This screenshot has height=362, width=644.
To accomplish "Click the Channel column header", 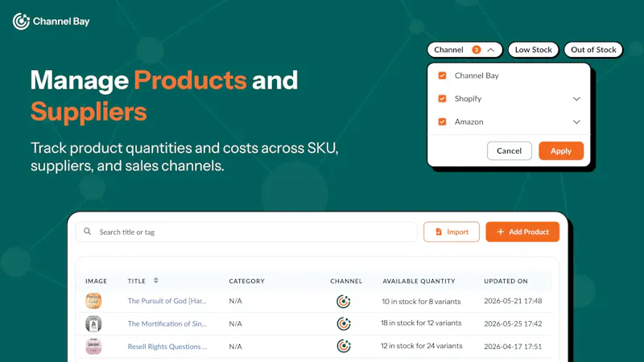I will pos(346,281).
